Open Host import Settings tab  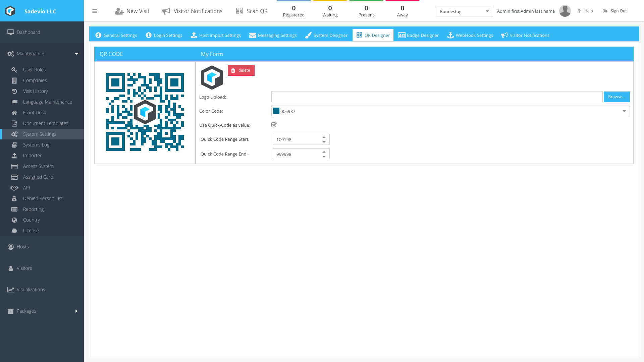tap(216, 35)
